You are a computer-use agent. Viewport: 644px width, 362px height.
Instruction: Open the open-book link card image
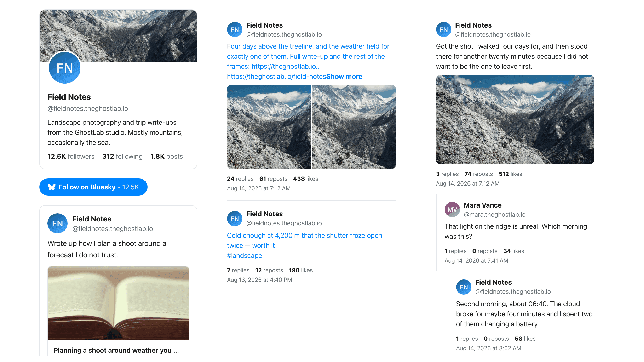118,303
